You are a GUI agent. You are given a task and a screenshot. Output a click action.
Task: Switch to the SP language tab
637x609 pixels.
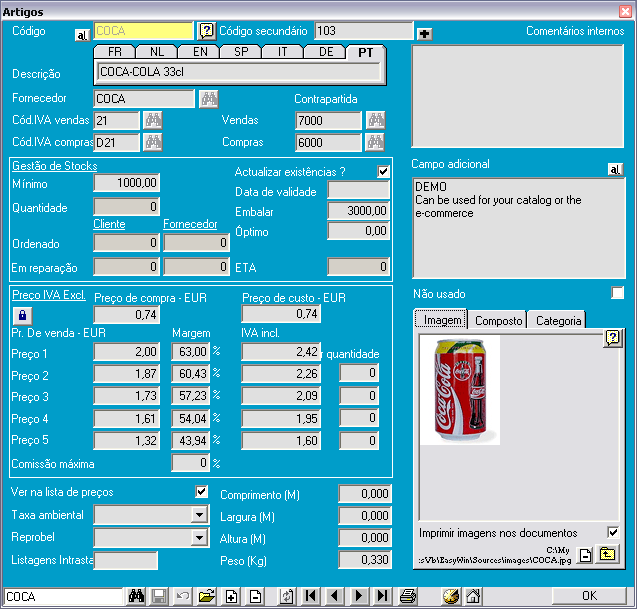point(241,52)
